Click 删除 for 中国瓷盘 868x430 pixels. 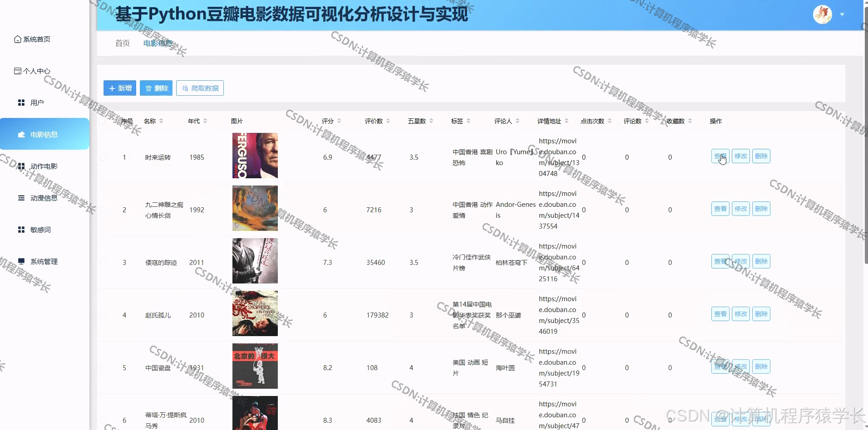tap(761, 366)
